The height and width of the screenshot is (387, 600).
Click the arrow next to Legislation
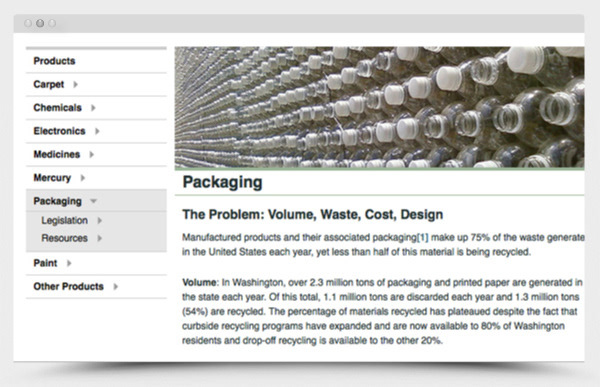coord(99,220)
